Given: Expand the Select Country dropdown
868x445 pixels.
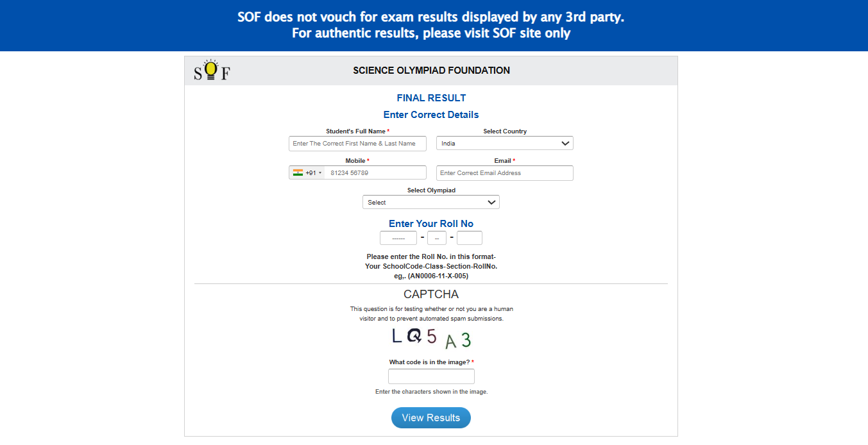Looking at the screenshot, I should click(504, 143).
